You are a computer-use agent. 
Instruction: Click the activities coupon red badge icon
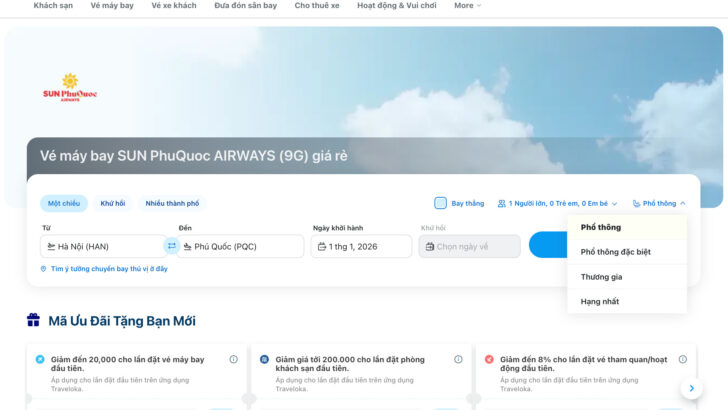click(x=489, y=359)
